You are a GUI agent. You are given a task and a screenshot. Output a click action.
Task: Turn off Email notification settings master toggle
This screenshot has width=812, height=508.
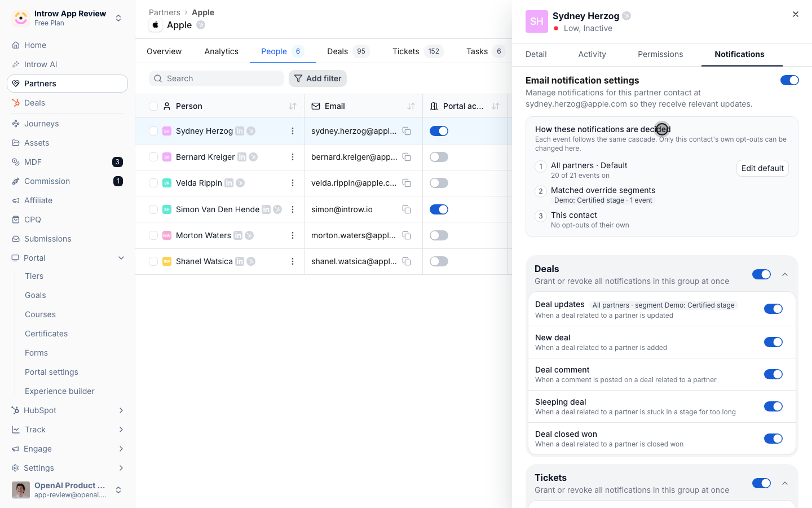789,80
